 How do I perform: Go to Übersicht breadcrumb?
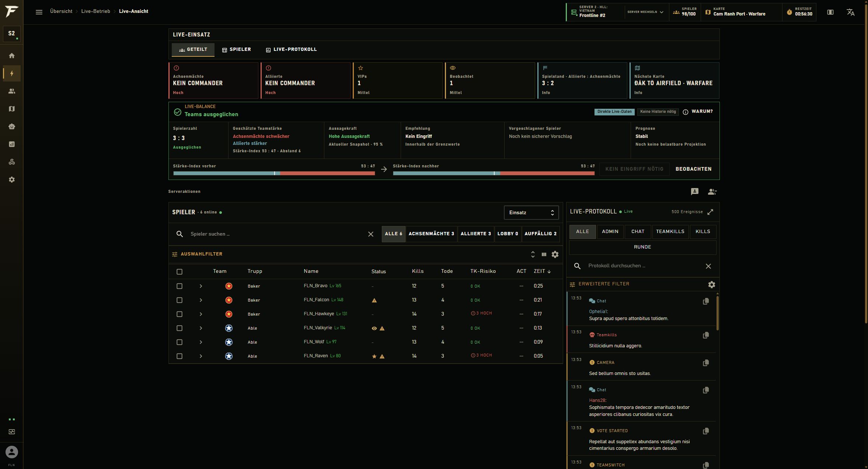pyautogui.click(x=61, y=11)
